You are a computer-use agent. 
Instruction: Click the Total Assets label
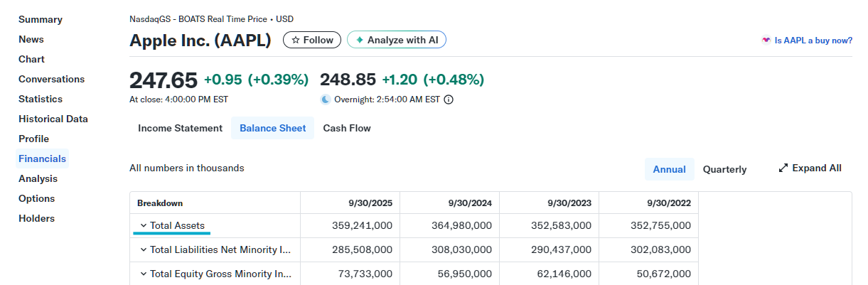177,226
